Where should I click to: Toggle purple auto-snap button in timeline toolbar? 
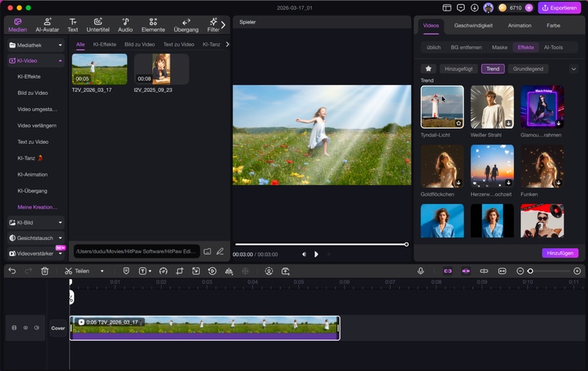pos(466,271)
